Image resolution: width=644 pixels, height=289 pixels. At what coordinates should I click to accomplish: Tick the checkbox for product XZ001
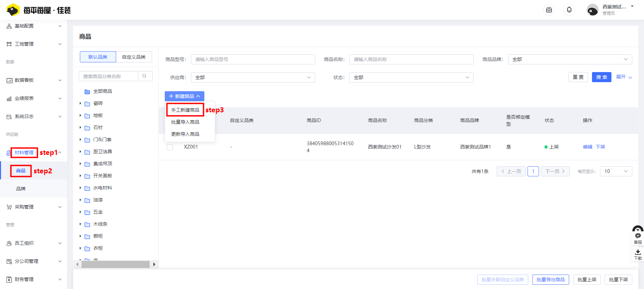[x=170, y=147]
